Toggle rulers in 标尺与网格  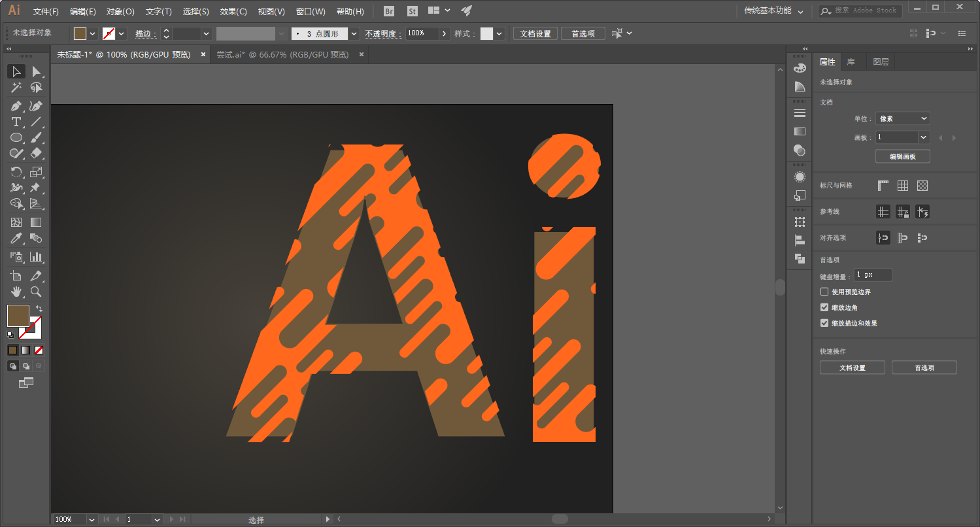coord(883,186)
